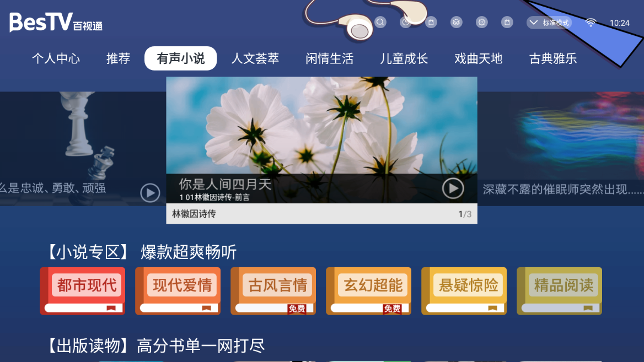Open the 精品阅读 category
The width and height of the screenshot is (644, 362).
tap(559, 291)
